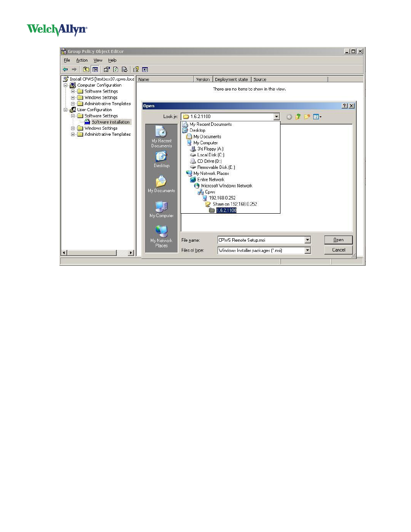The height and width of the screenshot is (532, 411).
Task: Collapse the Computer Configuration tree node
Action: [x=65, y=85]
